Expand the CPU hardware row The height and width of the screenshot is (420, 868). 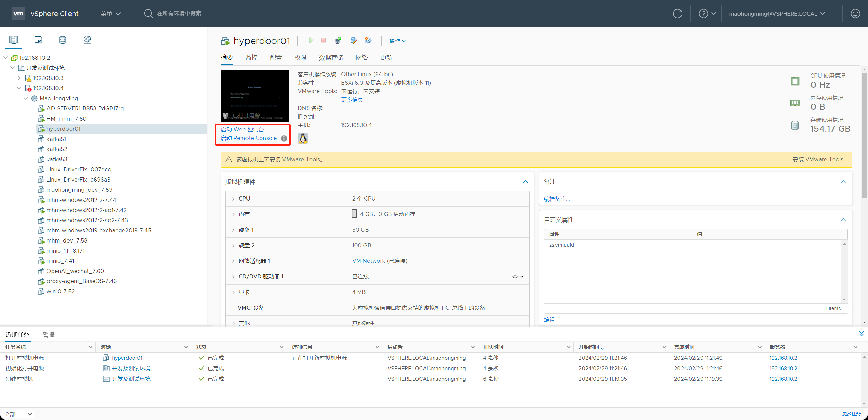point(233,199)
